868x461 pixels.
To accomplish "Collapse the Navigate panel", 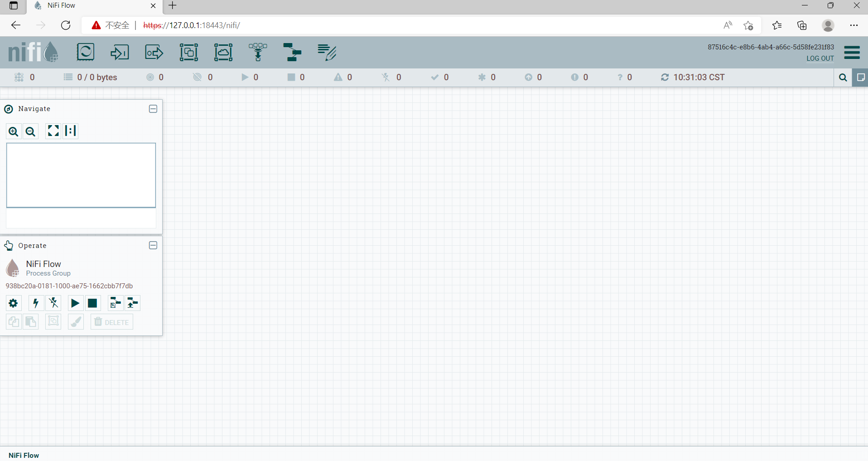I will click(153, 109).
